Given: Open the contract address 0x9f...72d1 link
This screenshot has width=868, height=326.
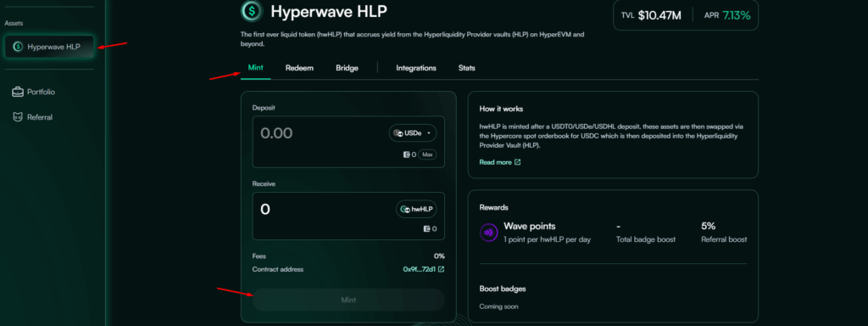Looking at the screenshot, I should [424, 269].
